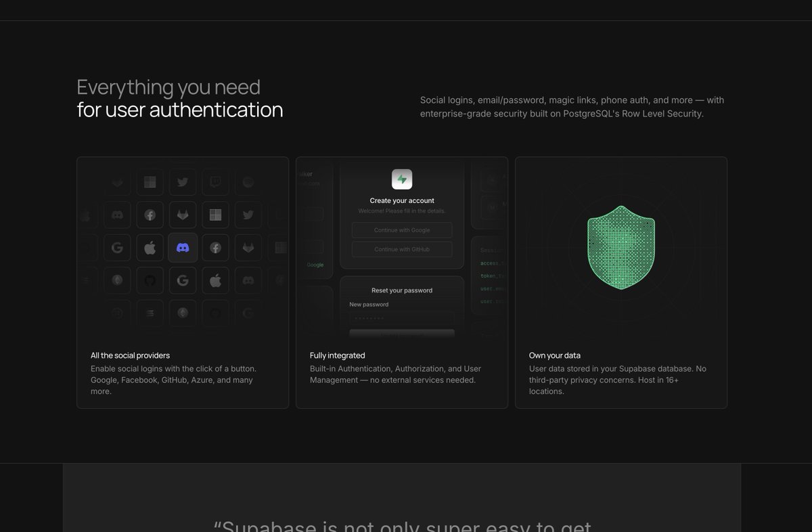Click the Facebook icon right of highlighted Discord
Viewport: 812px width, 532px height.
tap(215, 248)
